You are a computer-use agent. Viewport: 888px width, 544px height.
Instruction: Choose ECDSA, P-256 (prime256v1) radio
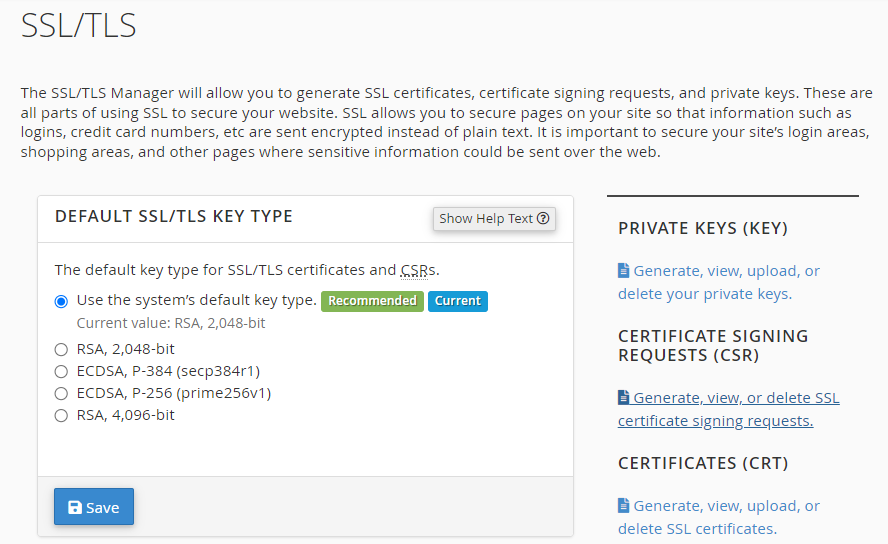click(61, 393)
